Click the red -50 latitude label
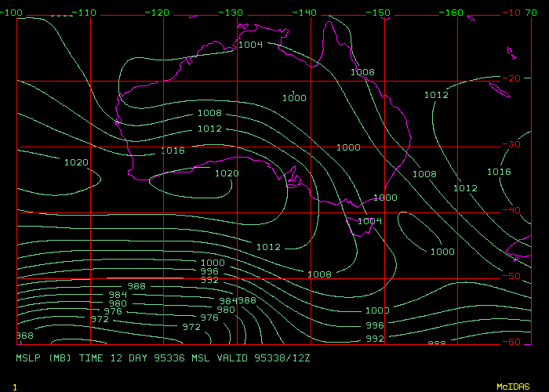 coord(513,276)
